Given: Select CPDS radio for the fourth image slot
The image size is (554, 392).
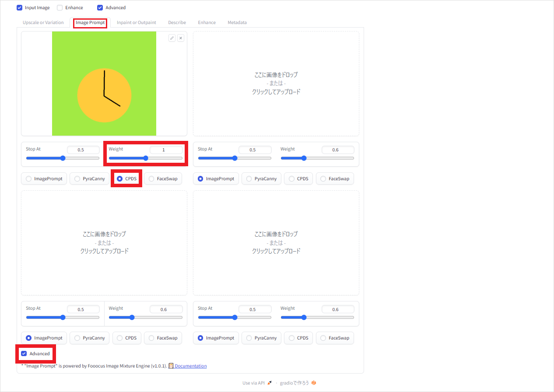Looking at the screenshot, I should click(291, 338).
